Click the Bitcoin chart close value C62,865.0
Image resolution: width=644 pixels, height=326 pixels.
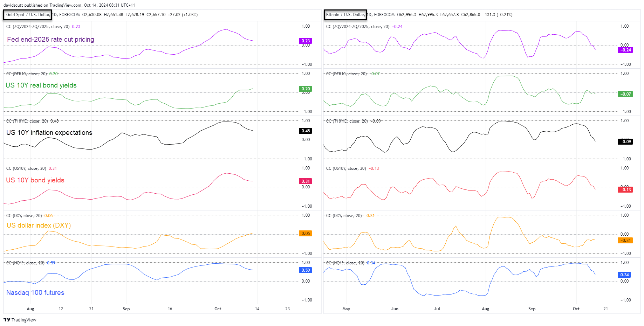pos(471,15)
